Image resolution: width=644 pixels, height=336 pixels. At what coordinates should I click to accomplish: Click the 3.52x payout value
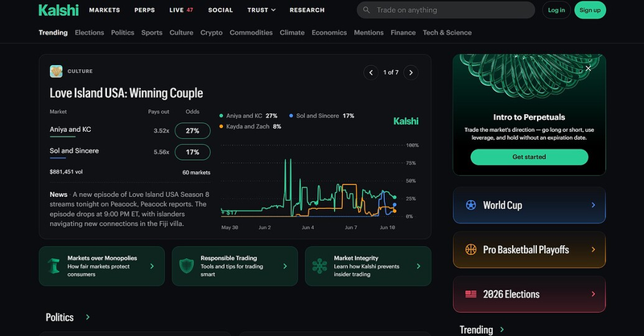click(x=162, y=130)
